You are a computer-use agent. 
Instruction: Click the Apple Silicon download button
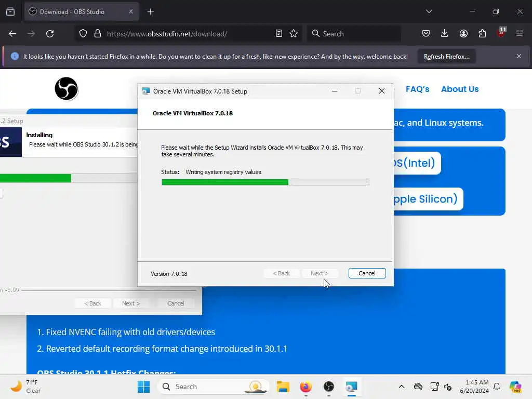point(429,199)
